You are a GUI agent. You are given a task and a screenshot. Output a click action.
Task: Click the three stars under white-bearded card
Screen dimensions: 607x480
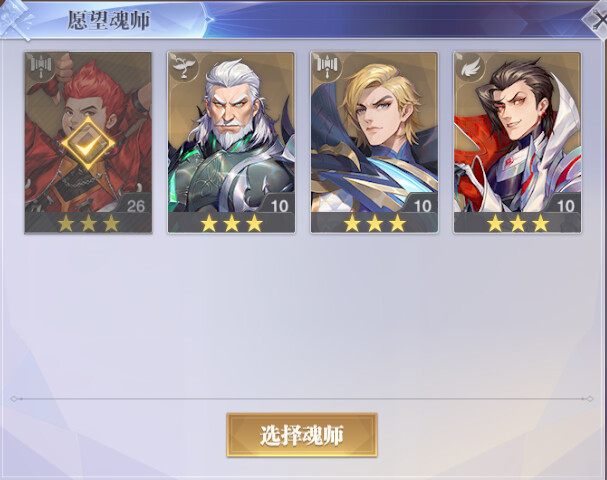click(x=231, y=223)
